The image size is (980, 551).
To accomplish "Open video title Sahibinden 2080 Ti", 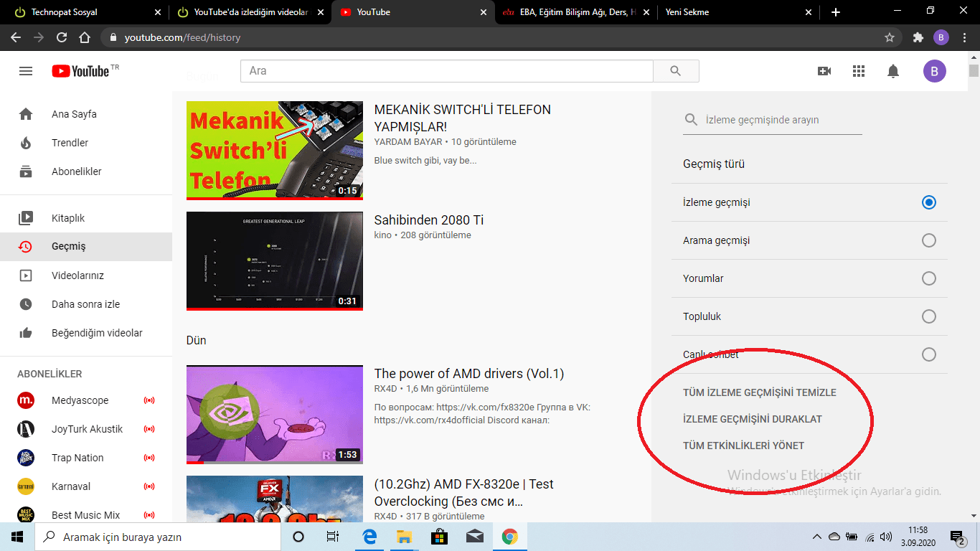I will [x=429, y=220].
